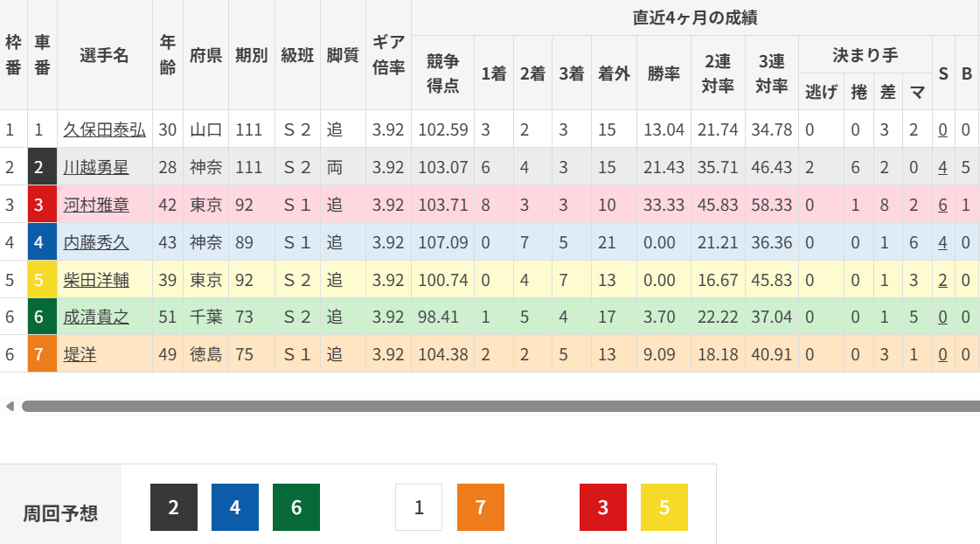
Task: Click the 河村雅章 rider name link
Action: pyautogui.click(x=96, y=205)
